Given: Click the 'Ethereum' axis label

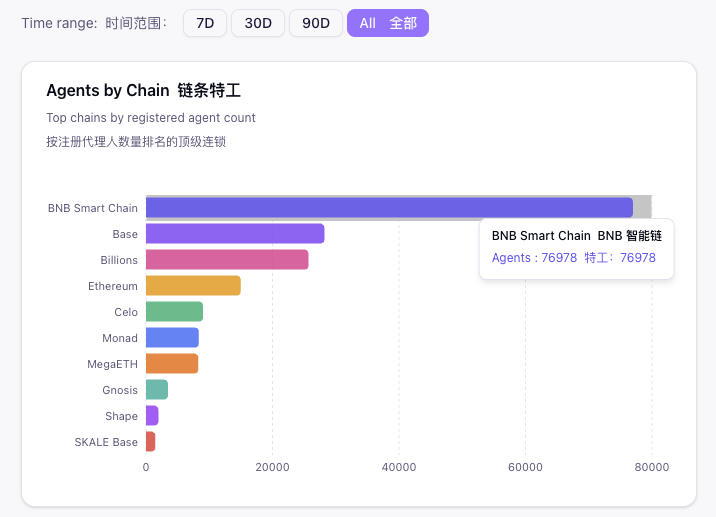Looking at the screenshot, I should tap(113, 286).
